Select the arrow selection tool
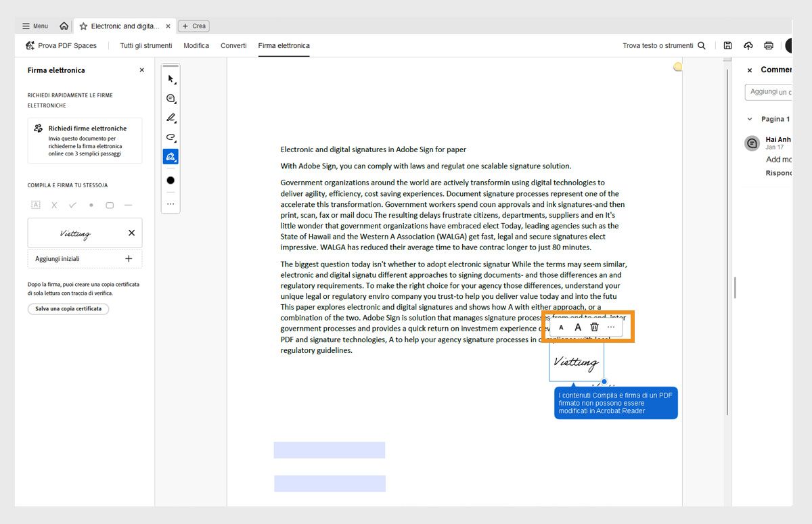Image resolution: width=812 pixels, height=524 pixels. 171,79
